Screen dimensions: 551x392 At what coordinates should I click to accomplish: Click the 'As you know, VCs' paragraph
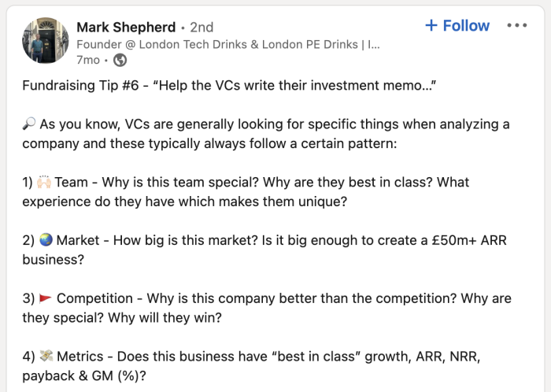tap(266, 134)
